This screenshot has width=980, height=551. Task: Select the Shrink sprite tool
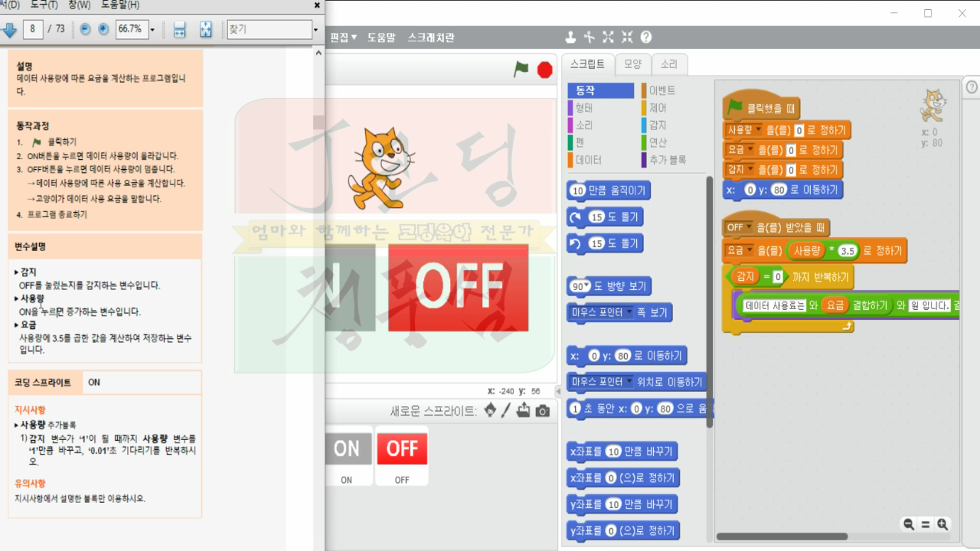coord(627,37)
